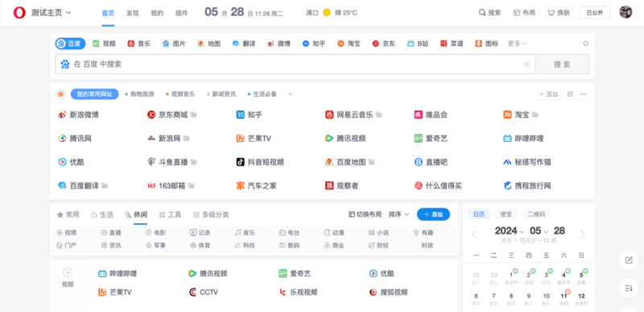Open the 排序 sorting dropdown
The width and height of the screenshot is (644, 312).
(x=399, y=214)
